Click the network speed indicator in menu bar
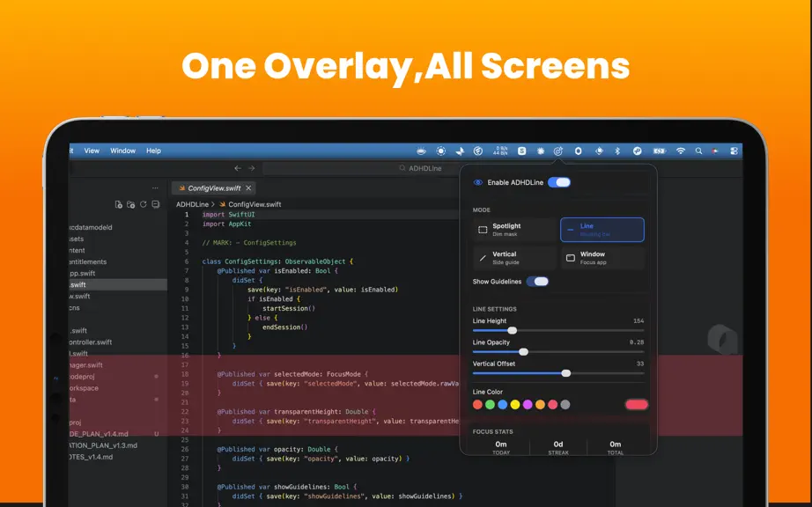This screenshot has height=507, width=812. pyautogui.click(x=500, y=151)
